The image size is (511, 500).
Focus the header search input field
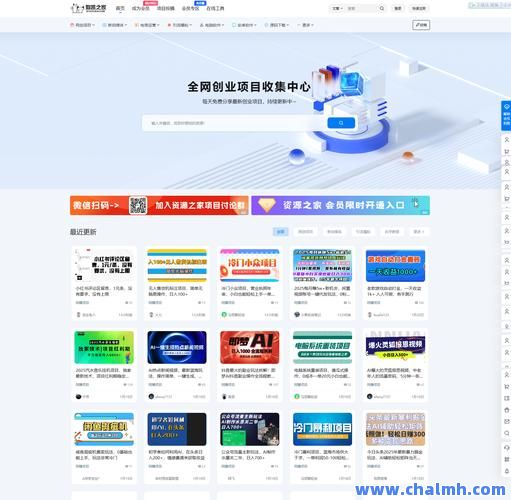361,8
